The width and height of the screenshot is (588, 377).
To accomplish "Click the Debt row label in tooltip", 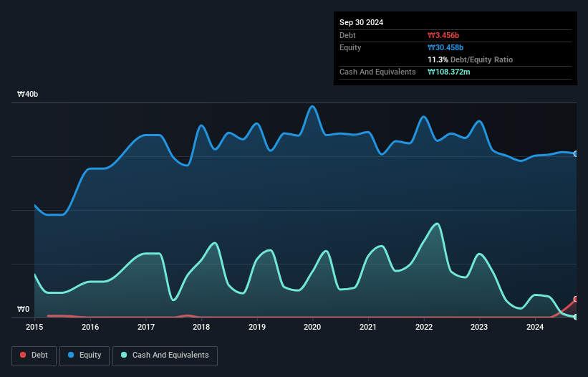I will point(347,35).
